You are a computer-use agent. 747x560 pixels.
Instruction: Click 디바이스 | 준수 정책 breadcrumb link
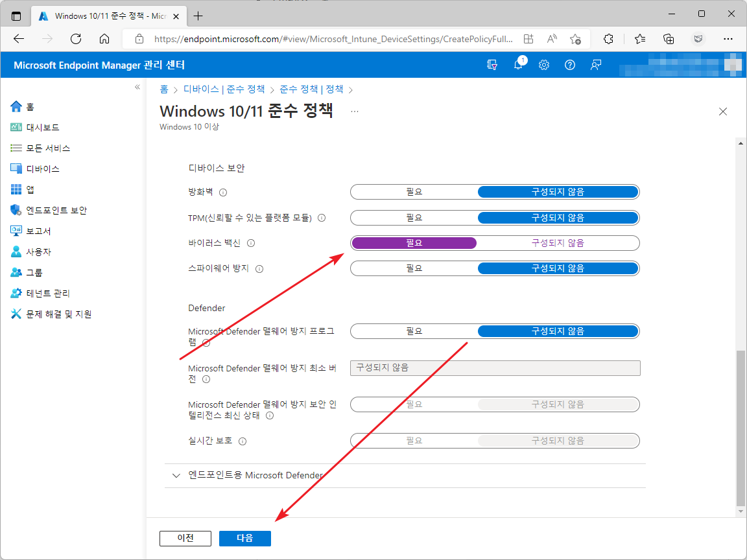point(224,89)
